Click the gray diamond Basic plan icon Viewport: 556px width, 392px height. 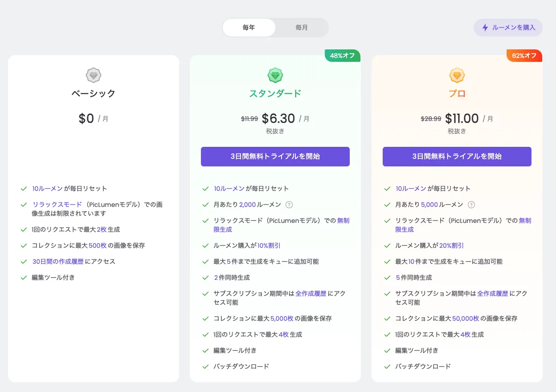click(94, 75)
